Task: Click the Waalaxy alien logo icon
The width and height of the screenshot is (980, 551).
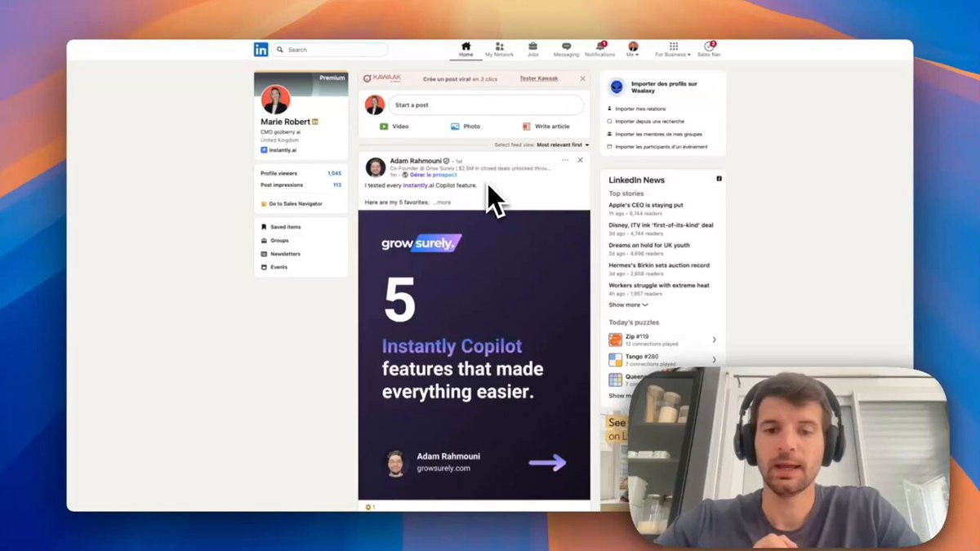Action: pyautogui.click(x=617, y=87)
